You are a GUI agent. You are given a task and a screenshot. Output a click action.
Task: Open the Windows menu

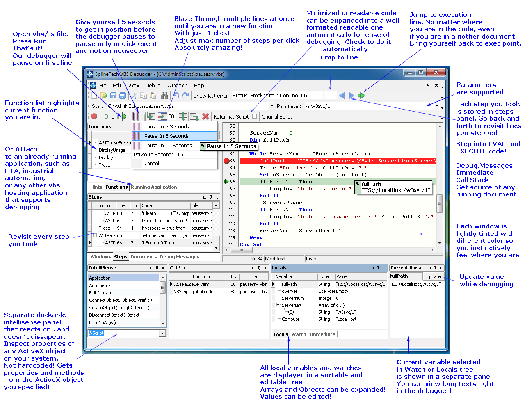click(177, 86)
